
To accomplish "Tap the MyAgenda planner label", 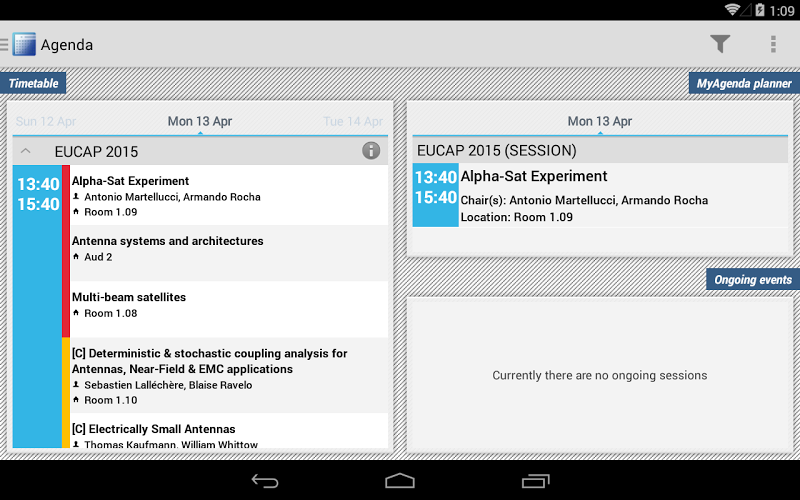I will coord(744,83).
